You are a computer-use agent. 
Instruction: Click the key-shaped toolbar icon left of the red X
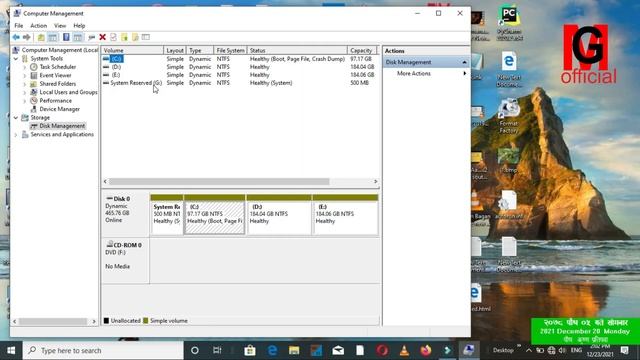(x=91, y=38)
